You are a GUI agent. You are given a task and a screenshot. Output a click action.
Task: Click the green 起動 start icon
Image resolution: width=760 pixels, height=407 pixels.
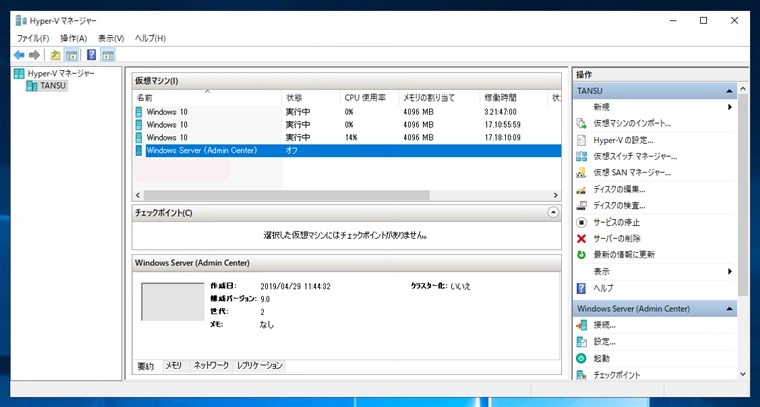[581, 359]
